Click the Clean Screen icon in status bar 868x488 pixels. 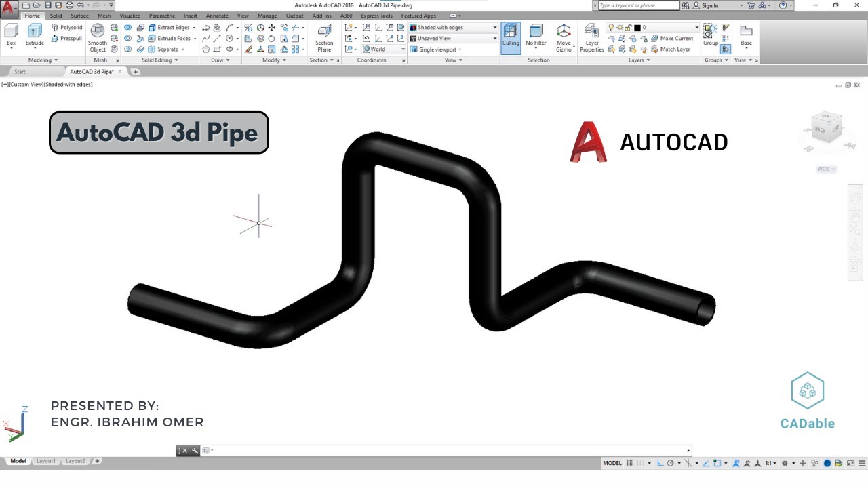(851, 463)
